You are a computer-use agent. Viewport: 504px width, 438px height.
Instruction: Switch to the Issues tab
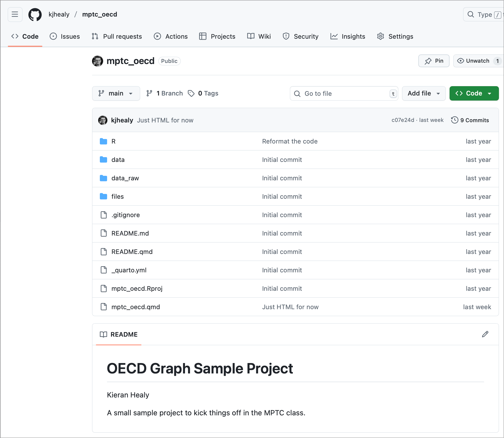click(65, 36)
